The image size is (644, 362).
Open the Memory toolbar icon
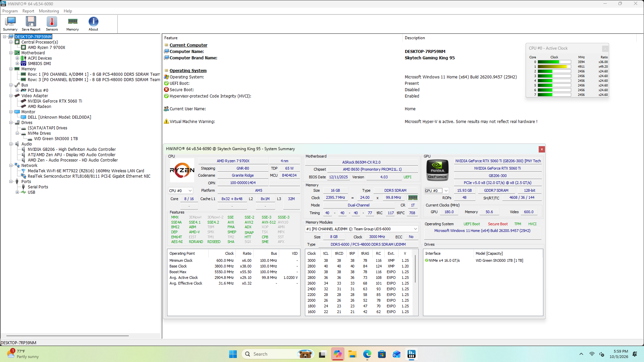(72, 24)
